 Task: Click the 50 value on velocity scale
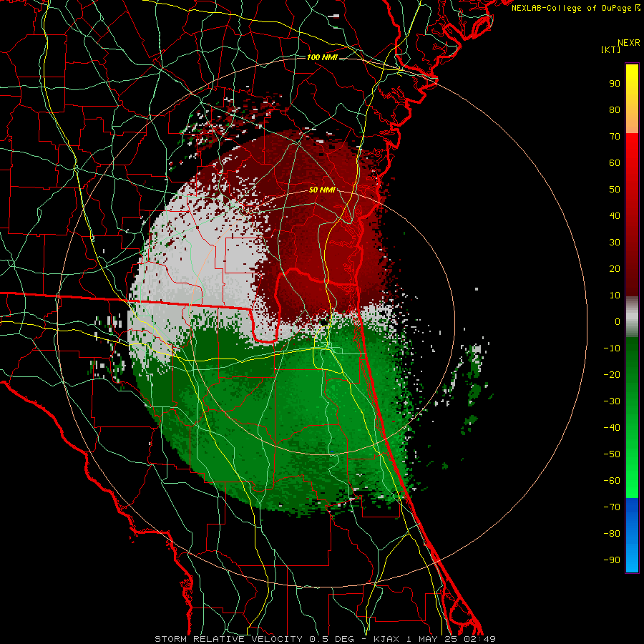(615, 190)
